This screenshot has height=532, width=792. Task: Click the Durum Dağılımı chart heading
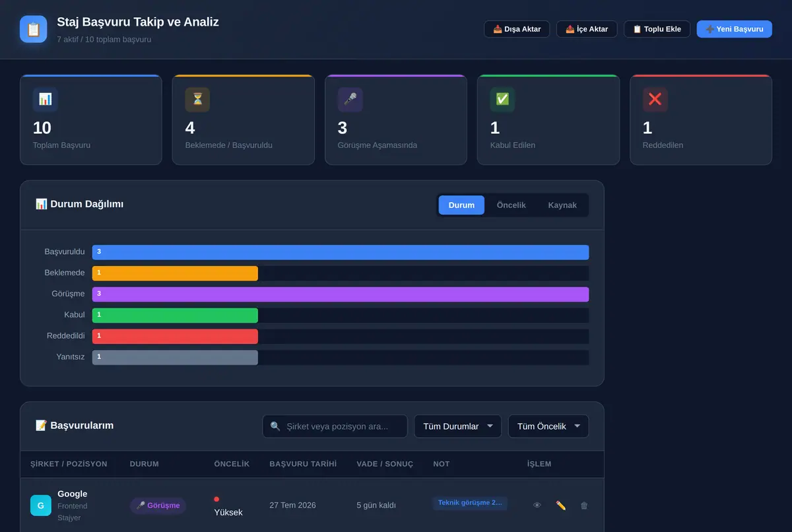pos(79,204)
